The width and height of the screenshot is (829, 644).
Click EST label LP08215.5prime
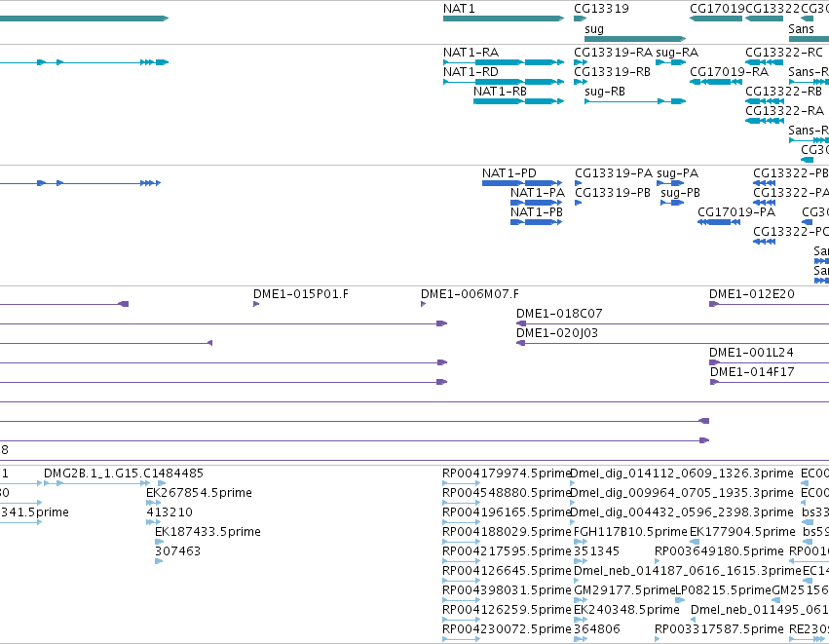coord(723,590)
